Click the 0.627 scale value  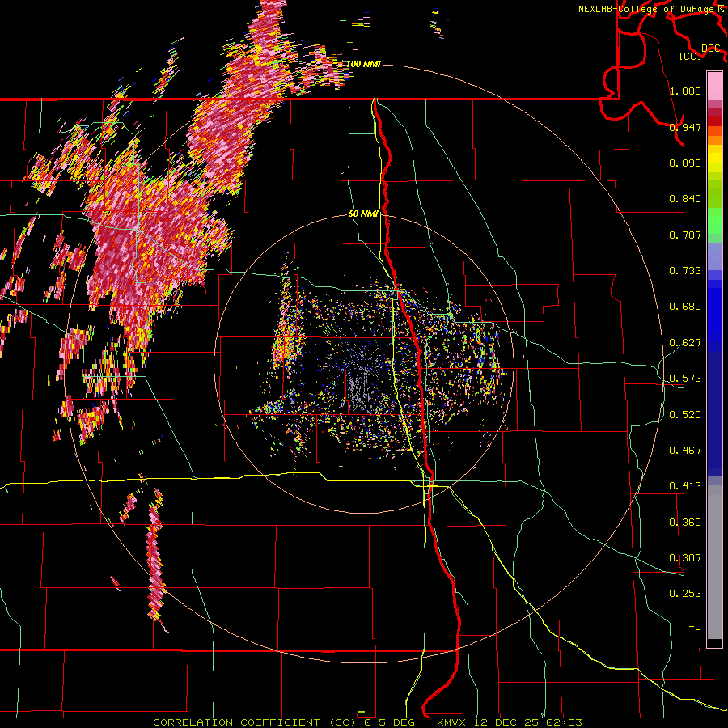point(685,343)
